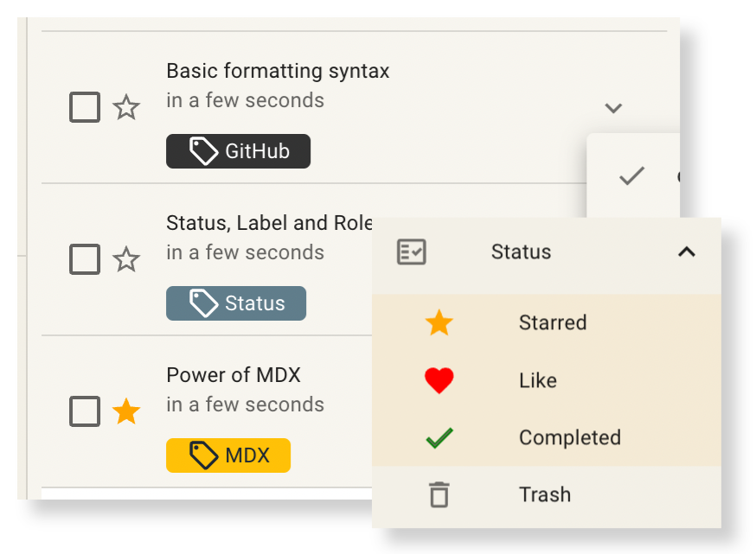Collapse the Status section with up chevron
Screen dimensions: 756x554
[x=687, y=252]
